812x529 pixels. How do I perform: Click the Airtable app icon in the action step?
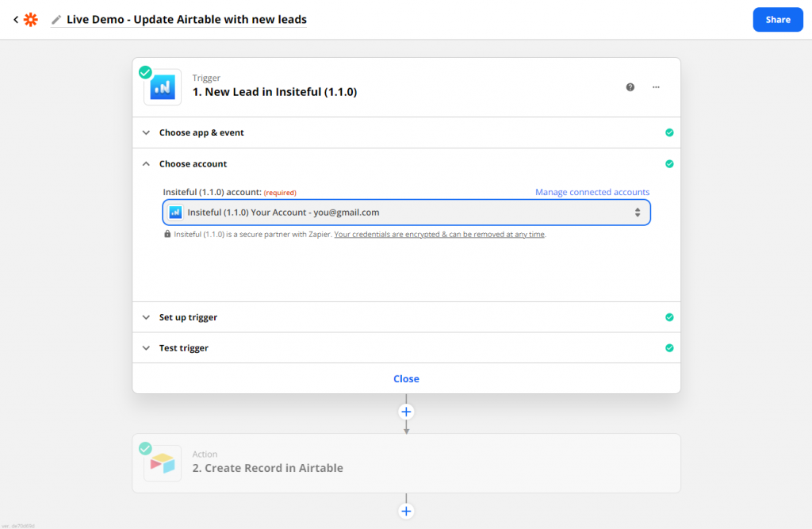coord(163,463)
